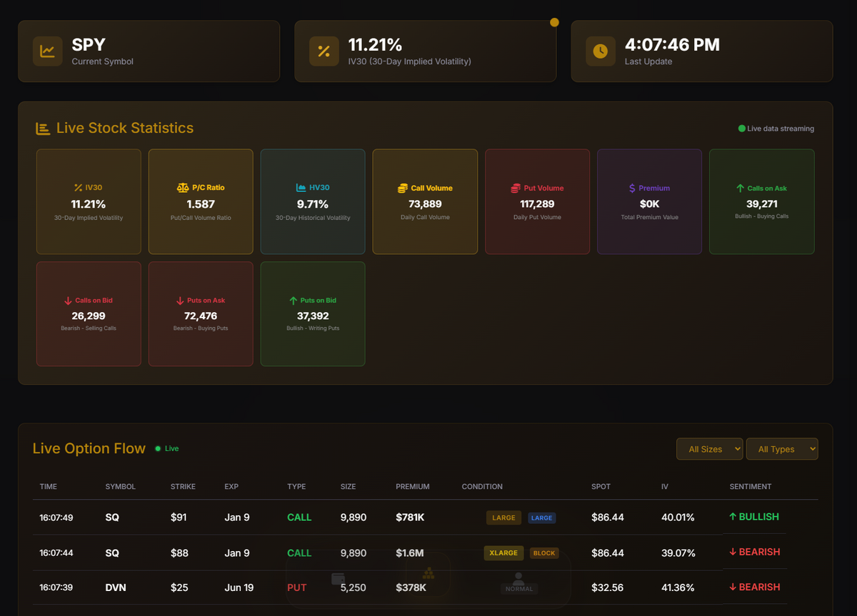Click the XLARGE badge in SQ $88 row
The width and height of the screenshot is (857, 616).
[504, 552]
